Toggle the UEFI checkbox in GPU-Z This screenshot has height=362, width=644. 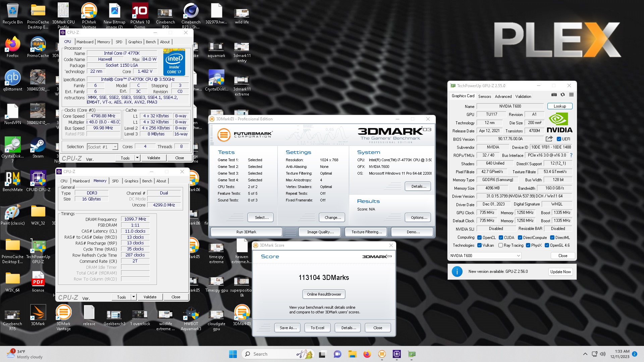pos(559,139)
